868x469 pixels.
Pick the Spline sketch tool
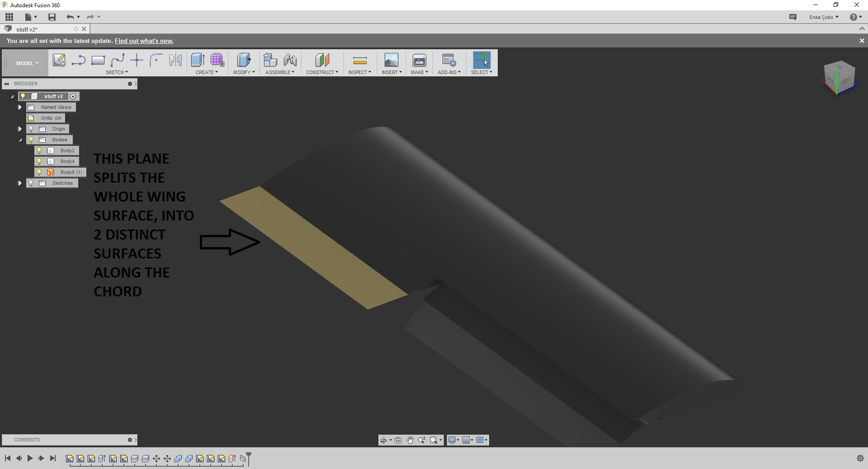pyautogui.click(x=118, y=60)
